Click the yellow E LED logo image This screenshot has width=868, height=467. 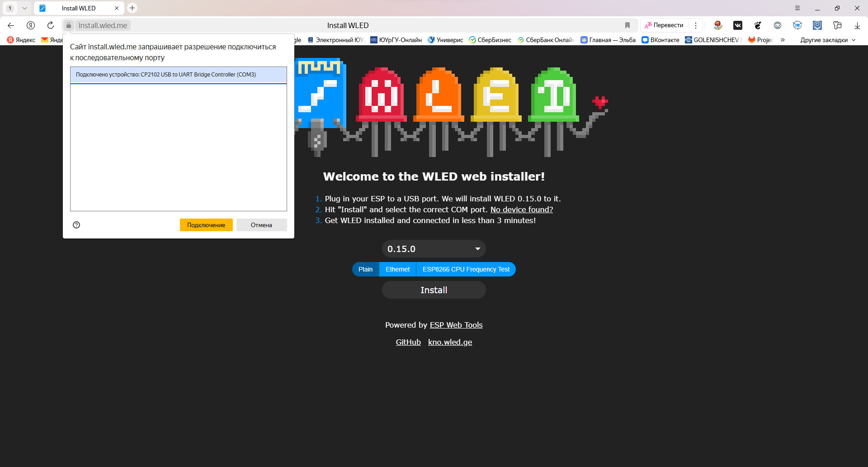point(496,95)
